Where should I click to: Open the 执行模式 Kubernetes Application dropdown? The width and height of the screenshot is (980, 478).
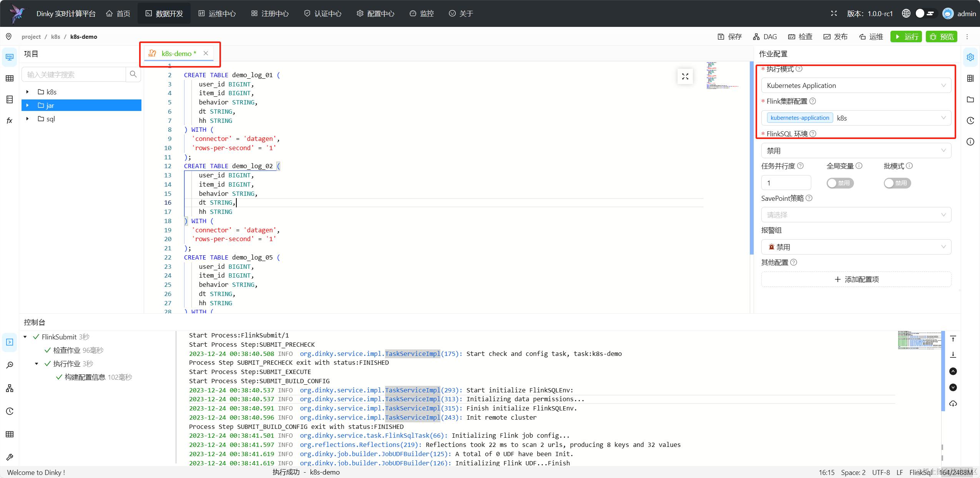pos(856,86)
